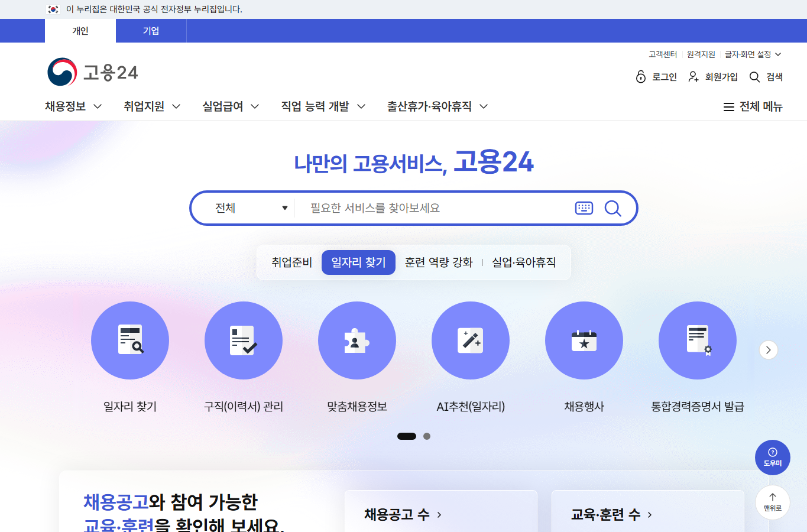Click the 회원가입 person icon

pos(693,77)
